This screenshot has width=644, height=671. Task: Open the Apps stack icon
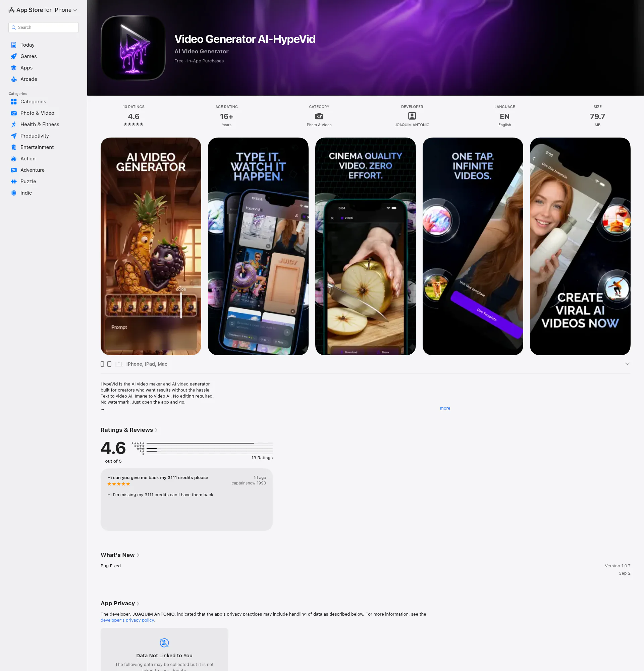pyautogui.click(x=14, y=68)
